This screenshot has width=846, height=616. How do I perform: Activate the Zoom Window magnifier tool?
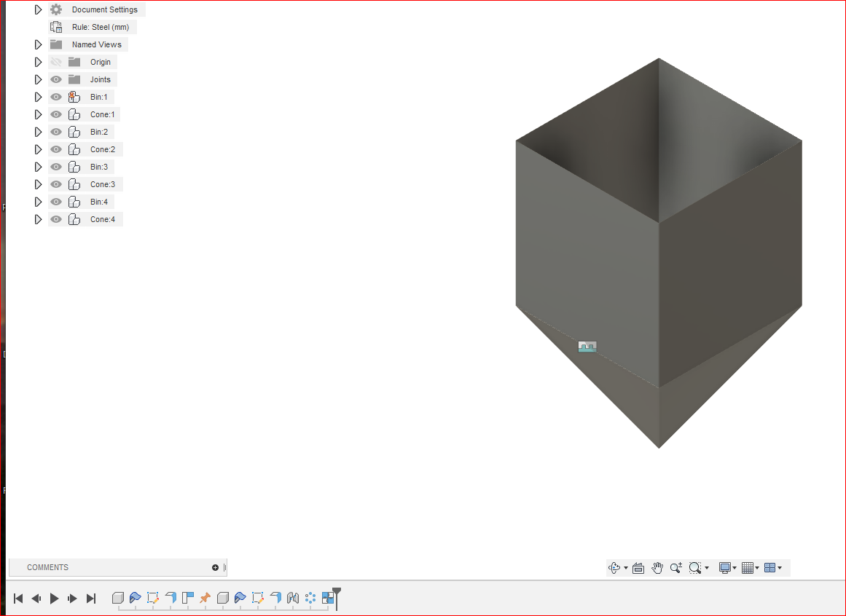tap(695, 567)
